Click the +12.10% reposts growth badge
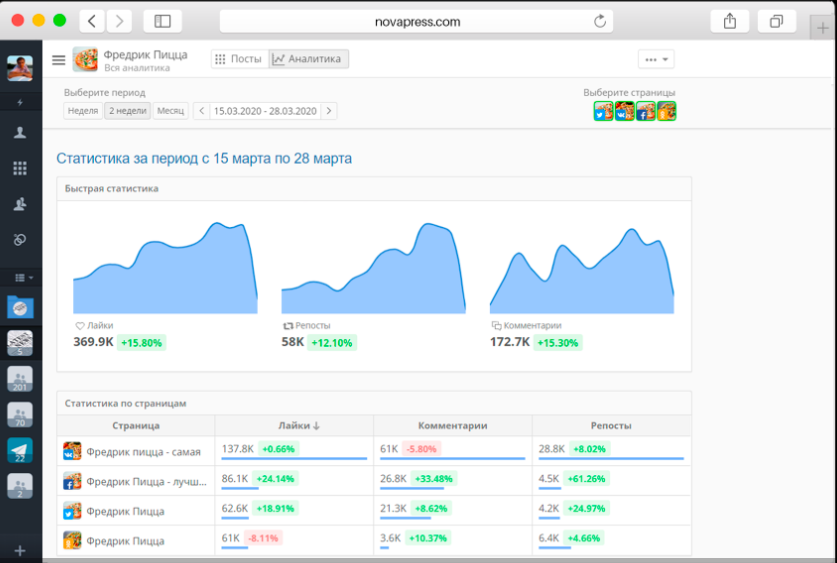The height and width of the screenshot is (563, 837). point(331,343)
